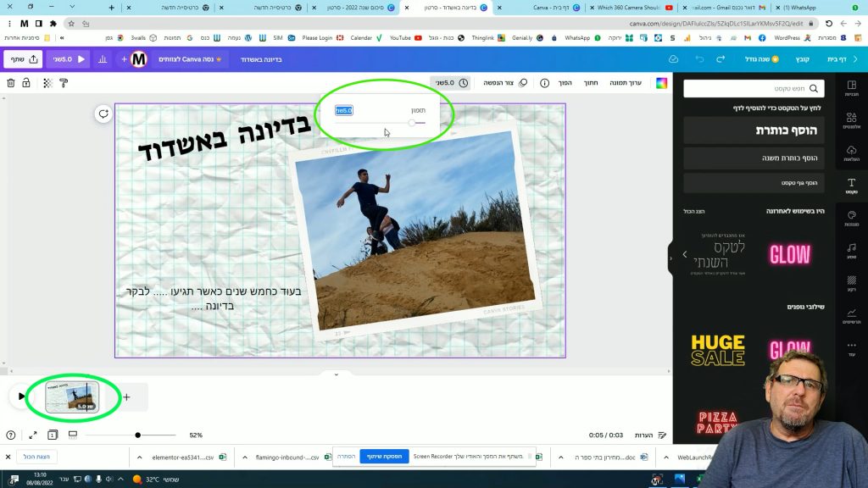Click the page number box icon
Screen dimensions: 868x488
click(53, 435)
